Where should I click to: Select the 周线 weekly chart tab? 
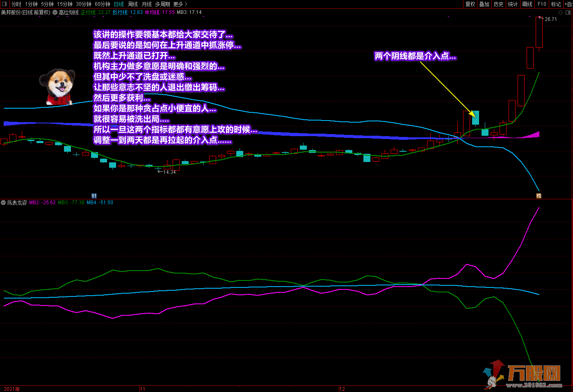(x=133, y=4)
